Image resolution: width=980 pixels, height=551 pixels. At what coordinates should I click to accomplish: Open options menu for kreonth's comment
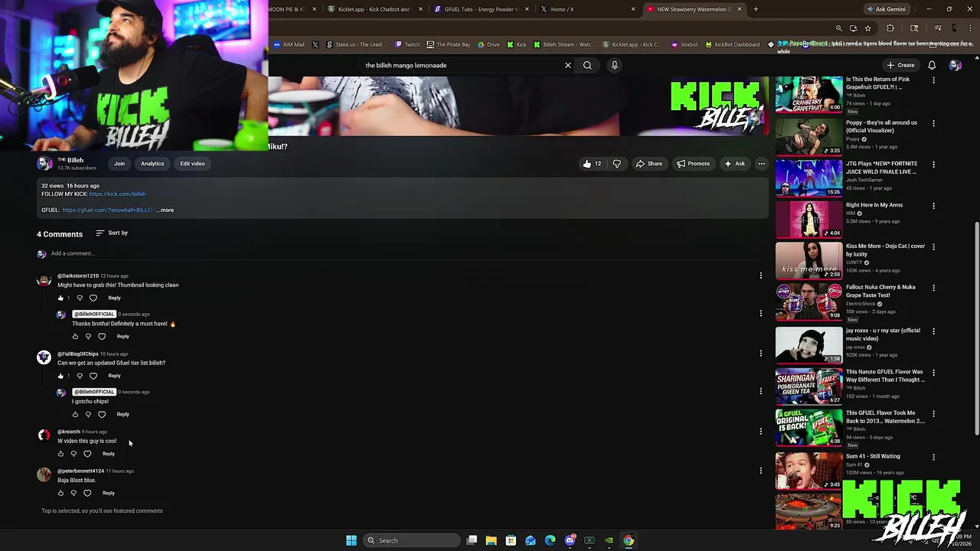click(761, 432)
